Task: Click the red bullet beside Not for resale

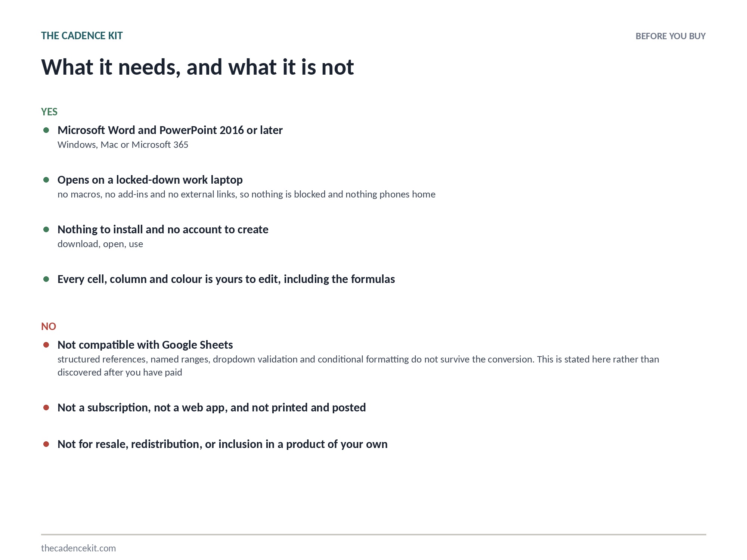Action: pos(46,444)
